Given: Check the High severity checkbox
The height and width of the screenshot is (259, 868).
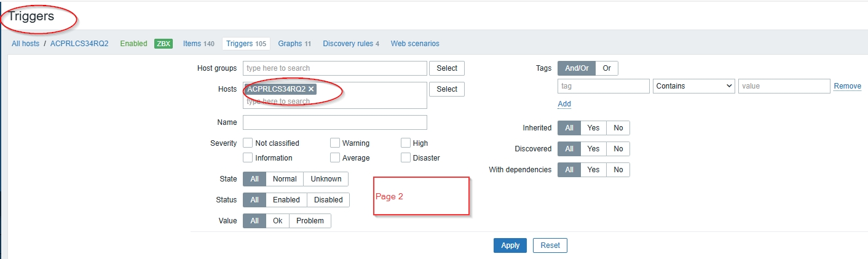Looking at the screenshot, I should [406, 143].
